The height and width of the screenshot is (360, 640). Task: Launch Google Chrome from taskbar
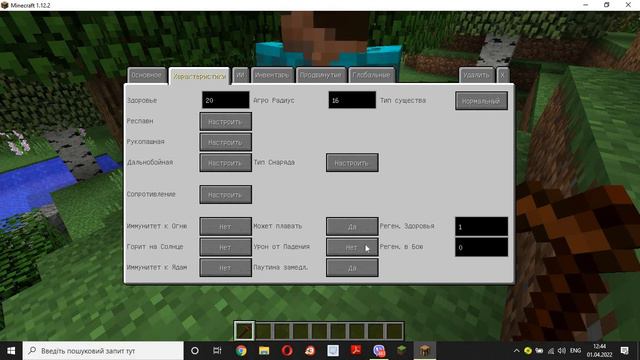click(x=241, y=351)
